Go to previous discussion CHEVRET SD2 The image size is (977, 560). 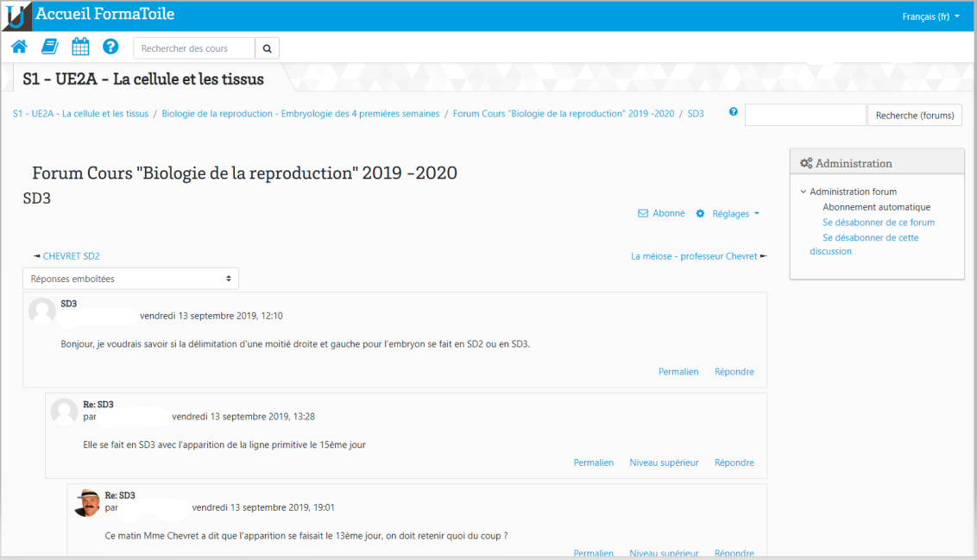click(71, 256)
